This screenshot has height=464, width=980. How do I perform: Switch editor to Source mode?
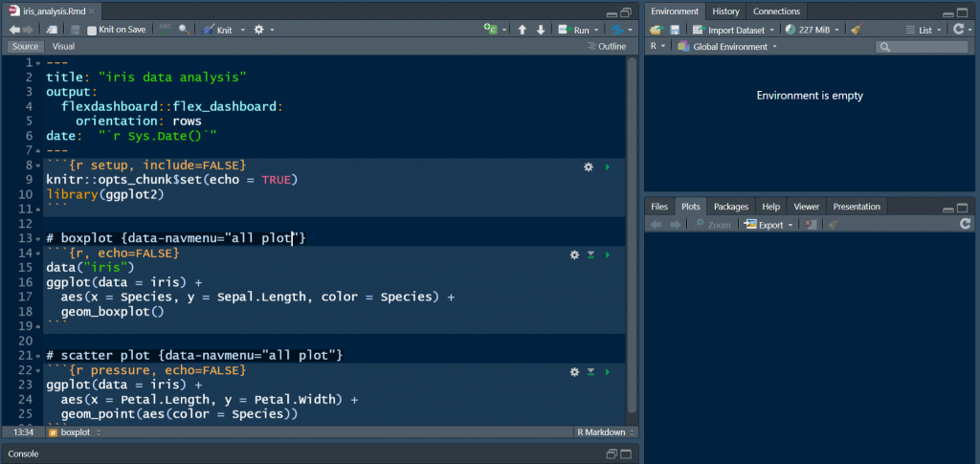point(26,46)
